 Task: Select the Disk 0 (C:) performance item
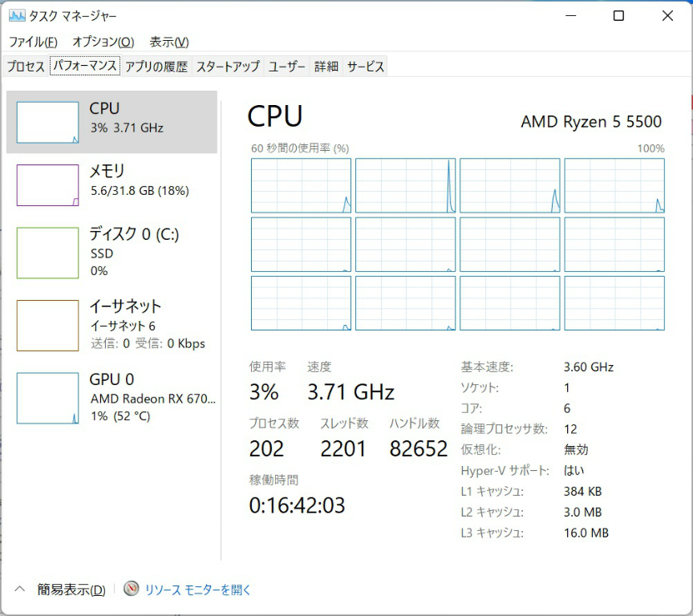(112, 252)
